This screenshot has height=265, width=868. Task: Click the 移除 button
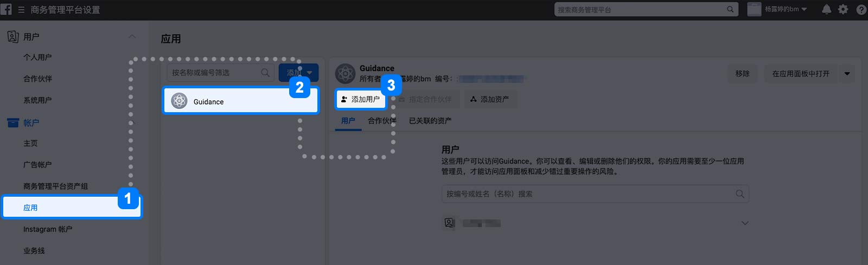[x=742, y=74]
